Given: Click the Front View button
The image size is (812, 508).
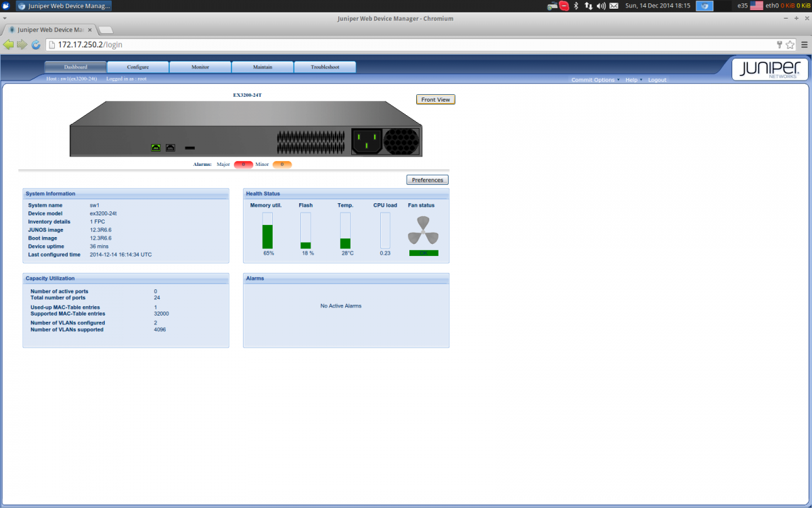Looking at the screenshot, I should tap(435, 100).
